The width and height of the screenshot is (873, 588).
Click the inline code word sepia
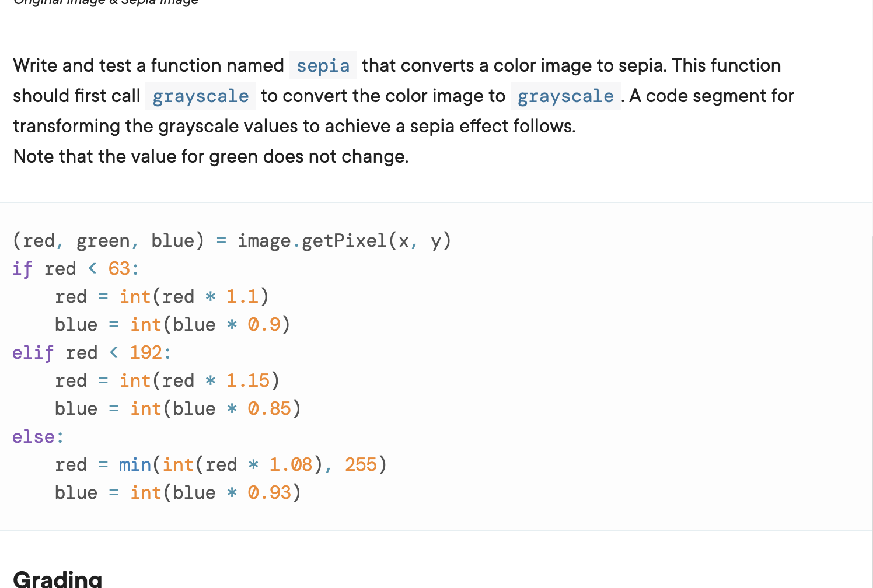click(x=323, y=66)
